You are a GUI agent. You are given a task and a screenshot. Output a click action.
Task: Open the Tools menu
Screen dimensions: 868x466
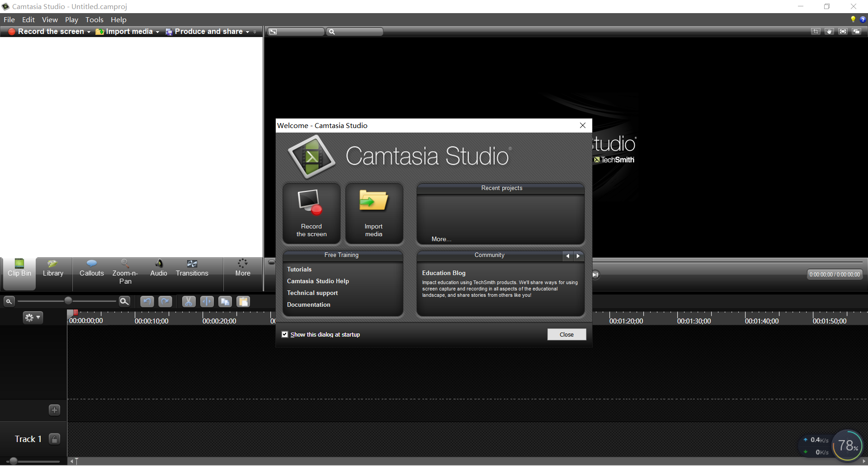tap(94, 19)
